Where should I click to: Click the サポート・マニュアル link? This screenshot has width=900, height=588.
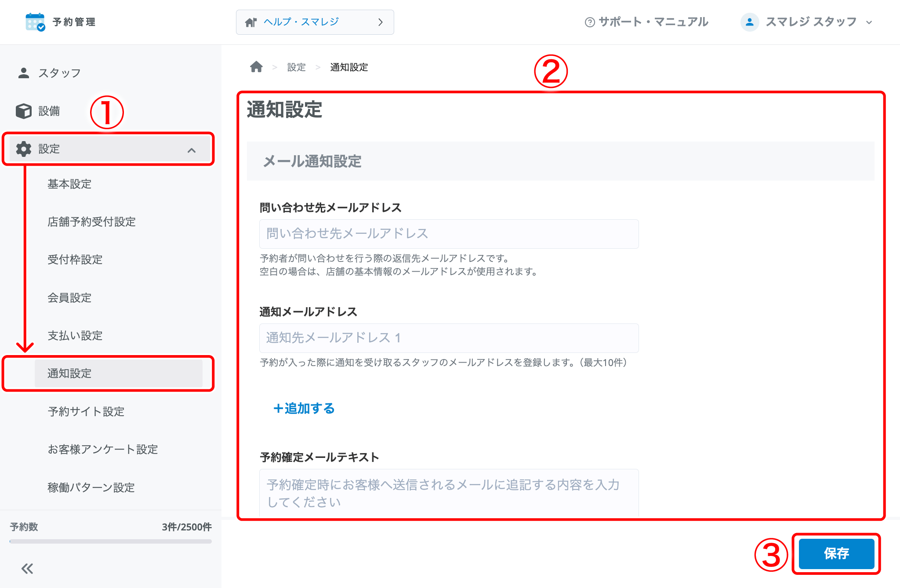(x=646, y=22)
